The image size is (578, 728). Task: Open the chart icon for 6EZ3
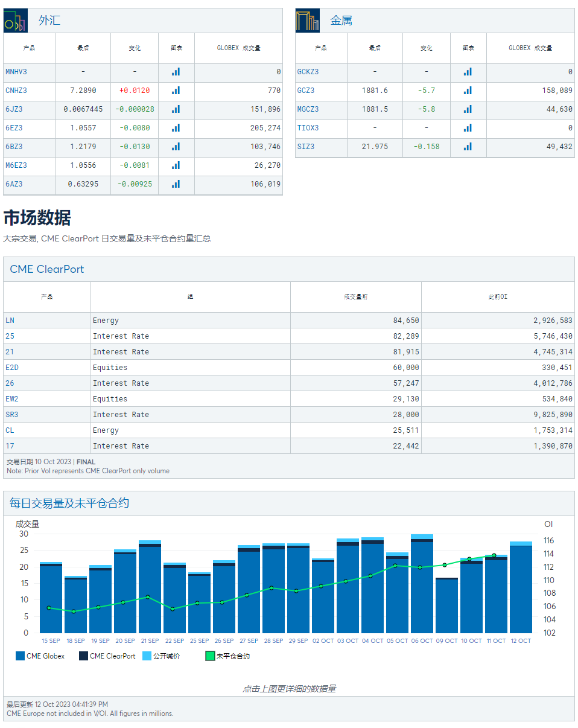(x=176, y=128)
